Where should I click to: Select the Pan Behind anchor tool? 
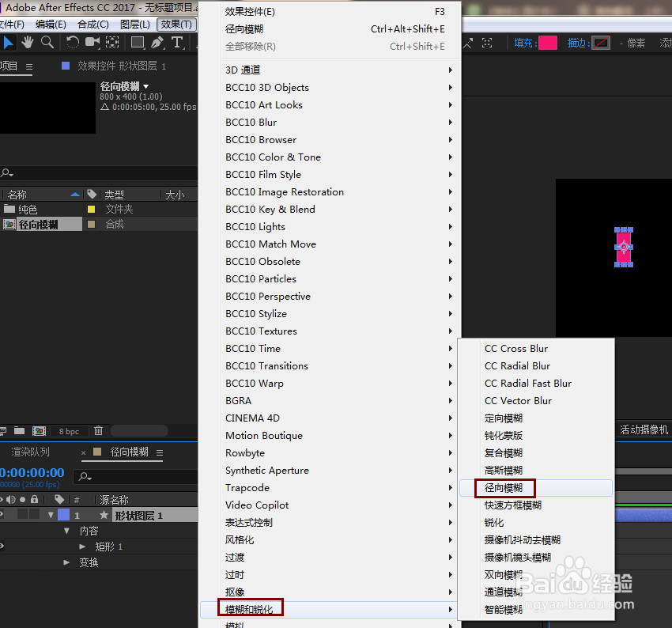112,43
